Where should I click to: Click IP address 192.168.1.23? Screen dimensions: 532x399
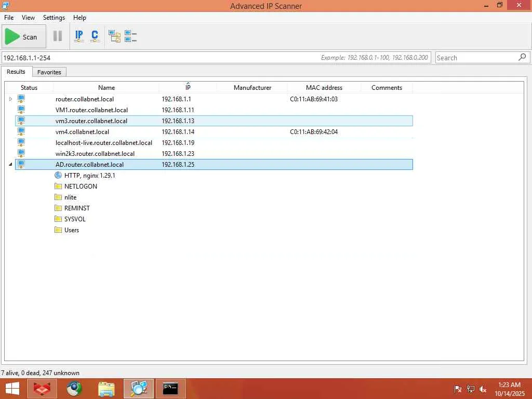click(178, 153)
